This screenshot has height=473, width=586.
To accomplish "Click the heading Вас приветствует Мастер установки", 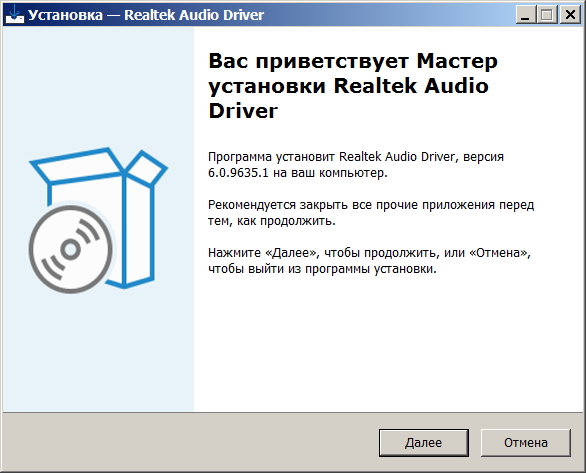I will coord(353,73).
